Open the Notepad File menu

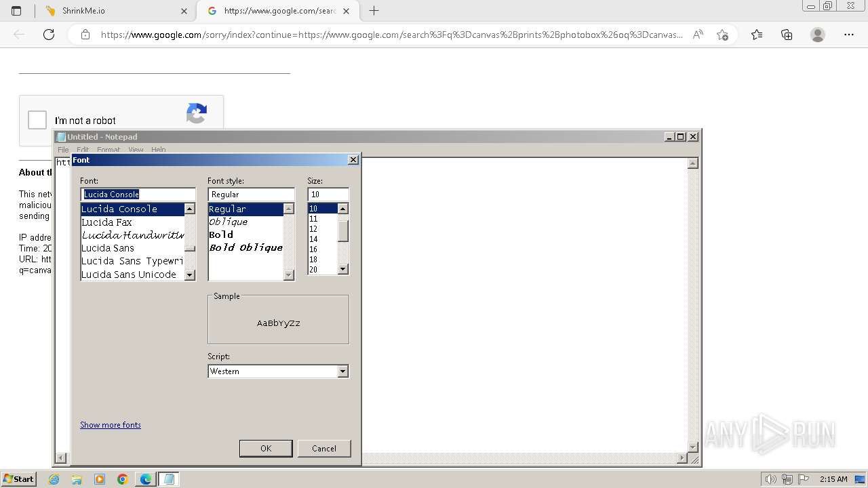point(63,150)
